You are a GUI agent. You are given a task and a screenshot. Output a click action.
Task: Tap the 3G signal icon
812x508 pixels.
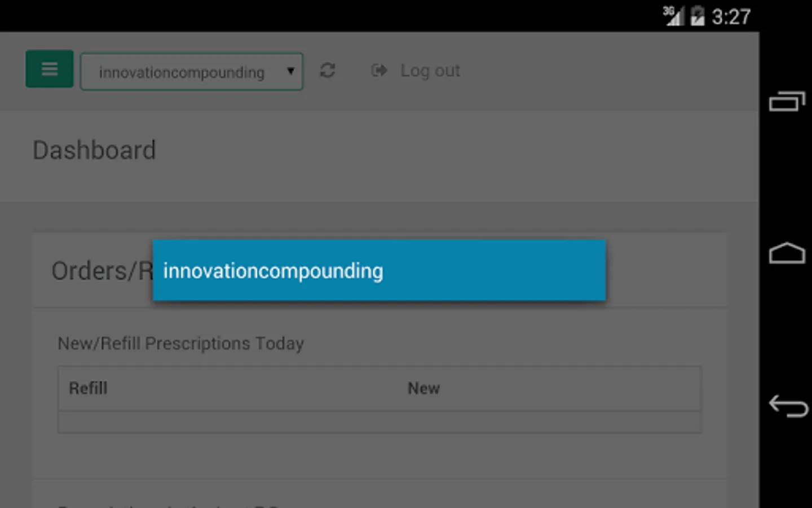click(673, 16)
